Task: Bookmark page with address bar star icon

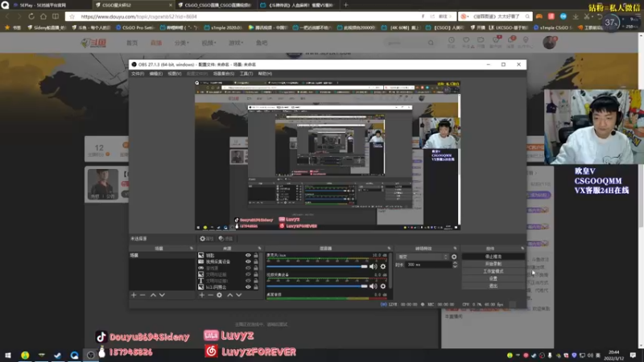Action: [72, 16]
